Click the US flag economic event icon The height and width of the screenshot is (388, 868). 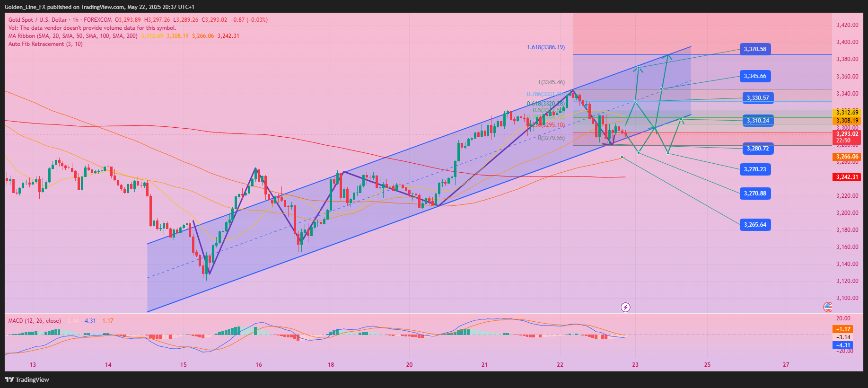(x=828, y=308)
